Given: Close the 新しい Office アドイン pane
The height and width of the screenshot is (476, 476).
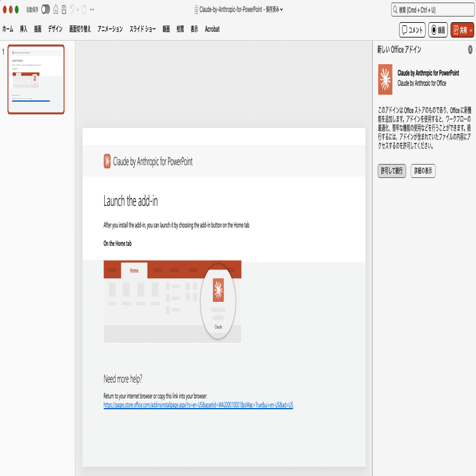Looking at the screenshot, I should pos(470,50).
